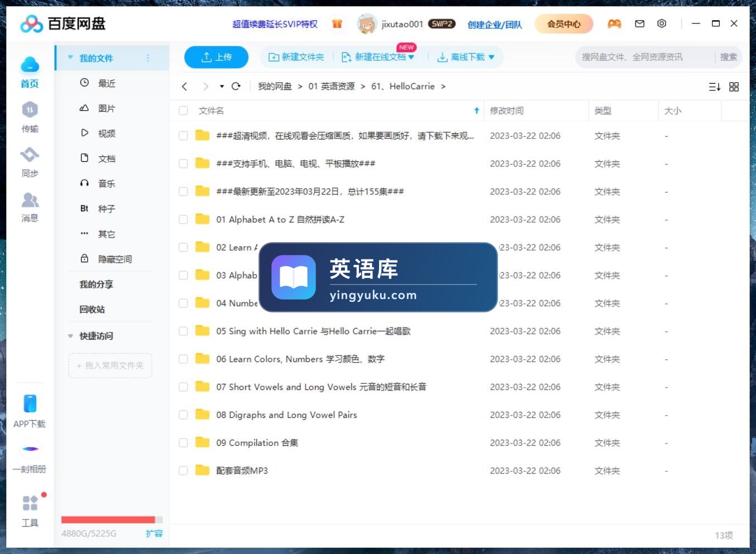Go to 01 英语资源 in breadcrumb

point(331,86)
